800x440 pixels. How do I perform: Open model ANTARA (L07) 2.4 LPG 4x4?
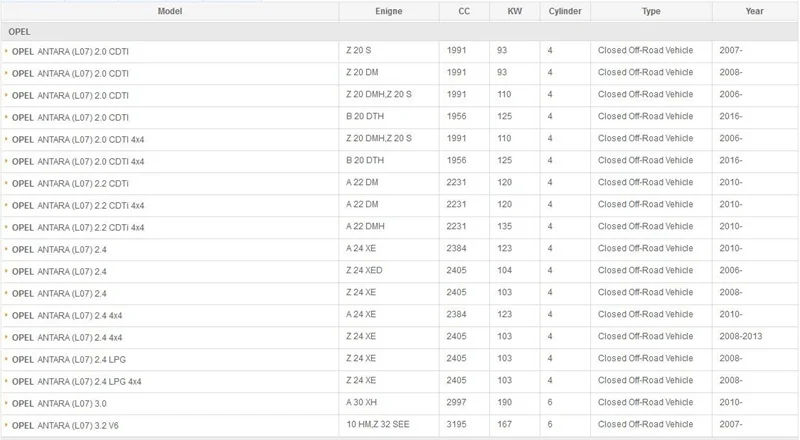(77, 382)
